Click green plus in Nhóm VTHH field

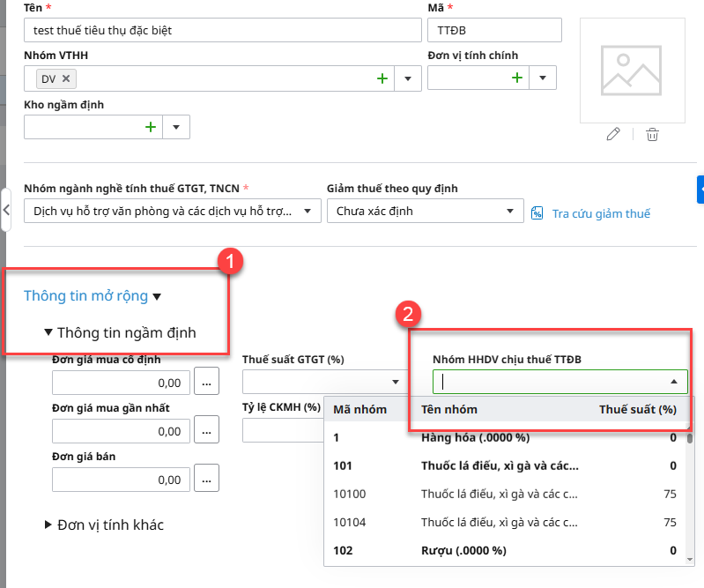click(382, 78)
